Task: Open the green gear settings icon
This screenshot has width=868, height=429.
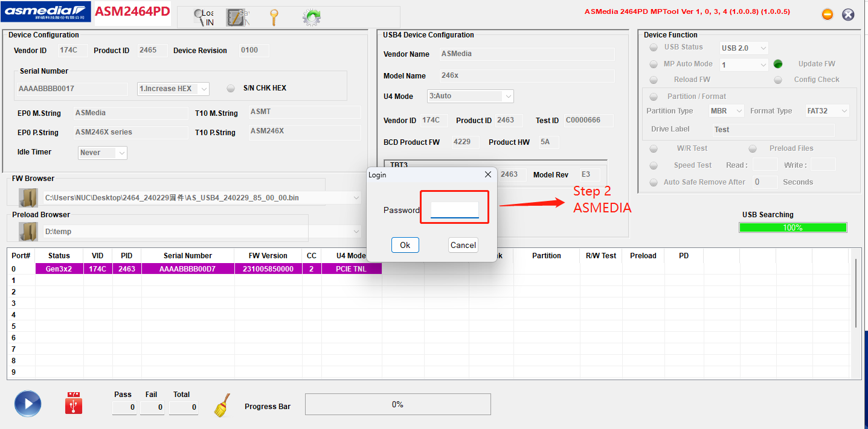Action: [x=312, y=17]
